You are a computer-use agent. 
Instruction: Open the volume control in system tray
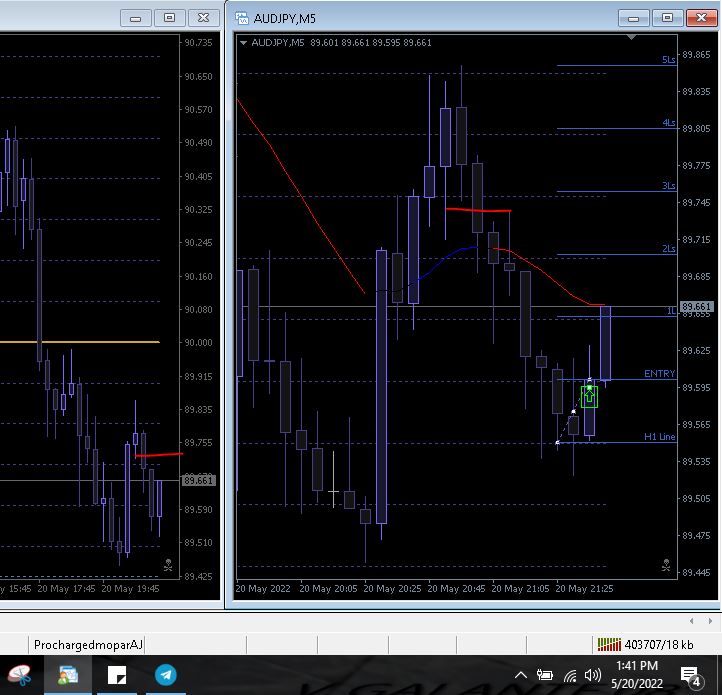click(x=592, y=675)
